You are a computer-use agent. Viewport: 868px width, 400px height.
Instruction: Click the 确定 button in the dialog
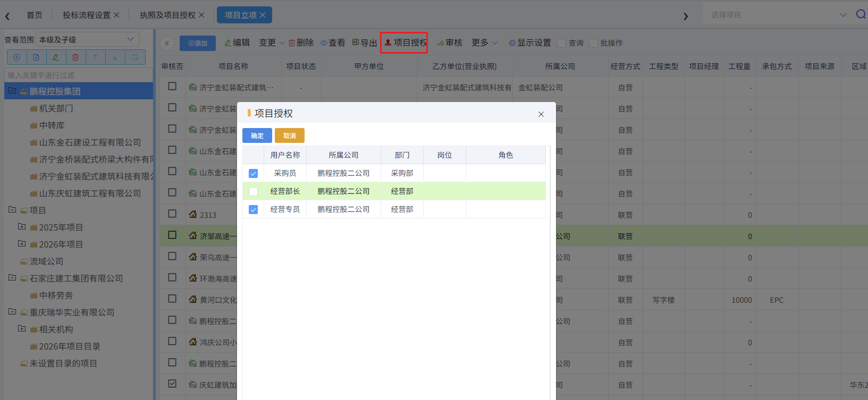point(257,136)
